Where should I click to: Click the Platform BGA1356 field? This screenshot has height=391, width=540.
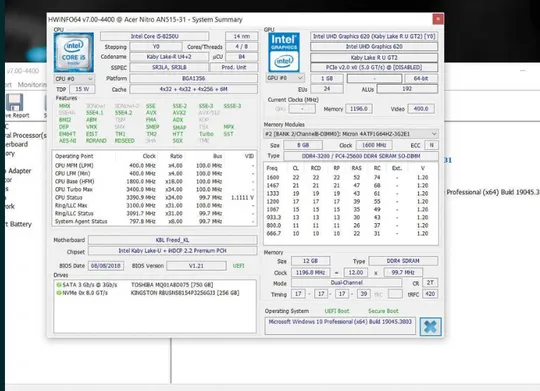click(193, 79)
